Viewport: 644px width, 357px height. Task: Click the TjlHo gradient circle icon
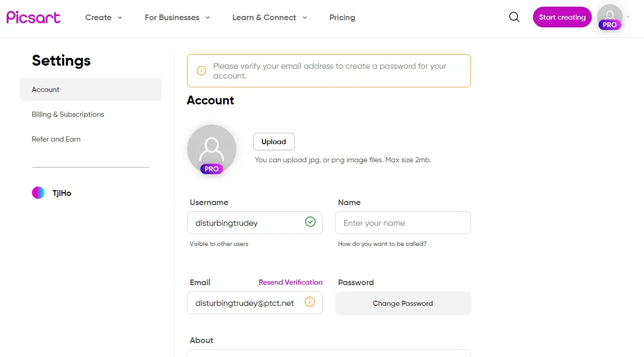(38, 193)
